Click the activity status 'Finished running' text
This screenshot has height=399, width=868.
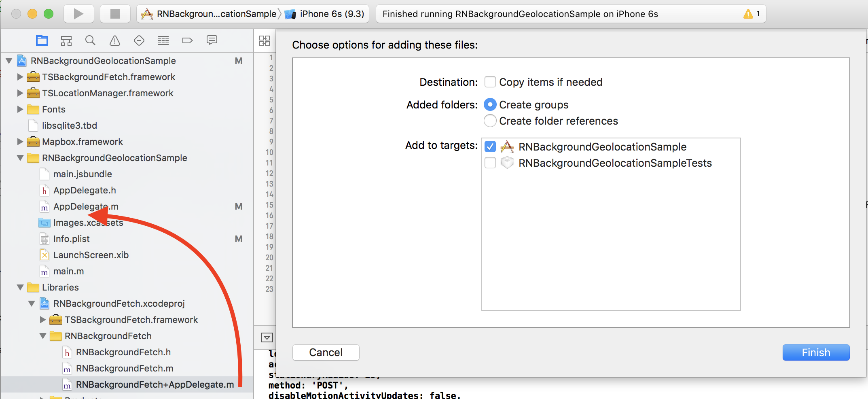point(520,14)
